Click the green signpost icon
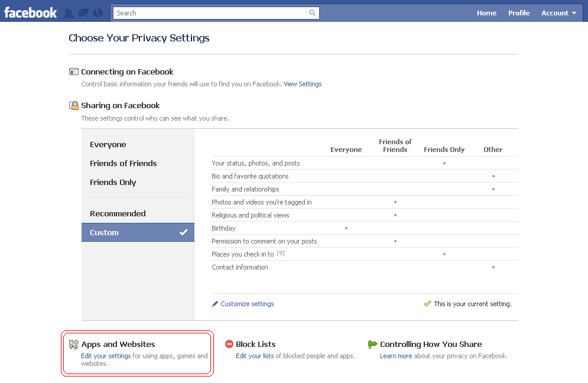 [372, 344]
